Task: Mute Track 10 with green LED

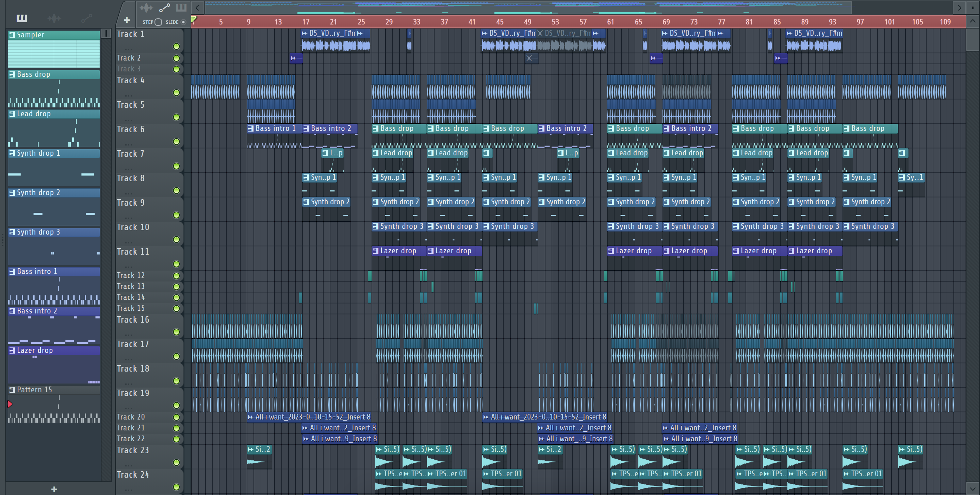Action: coord(176,240)
